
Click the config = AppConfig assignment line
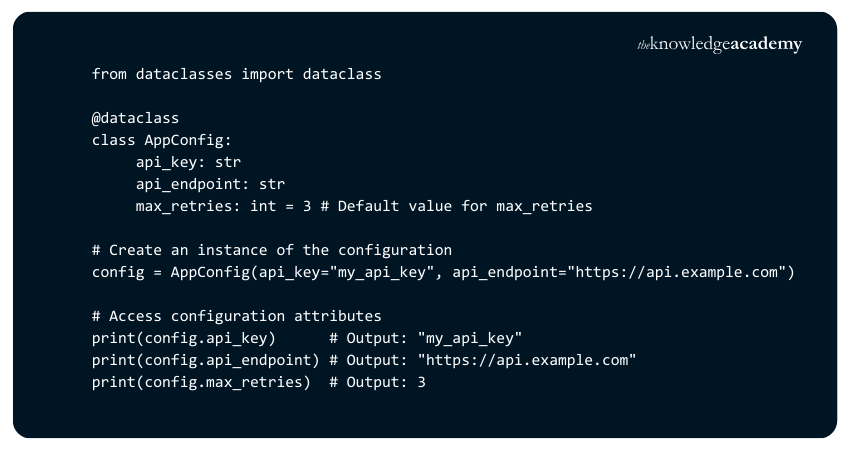point(442,272)
